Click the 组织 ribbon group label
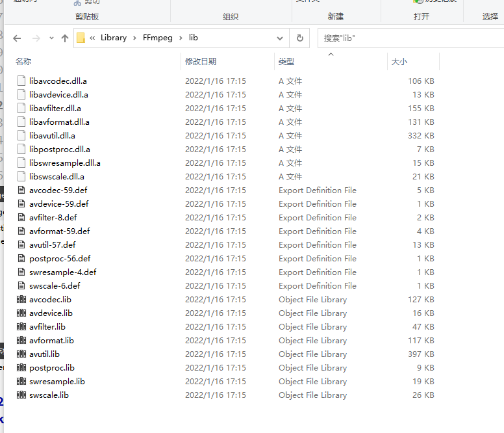 [231, 17]
